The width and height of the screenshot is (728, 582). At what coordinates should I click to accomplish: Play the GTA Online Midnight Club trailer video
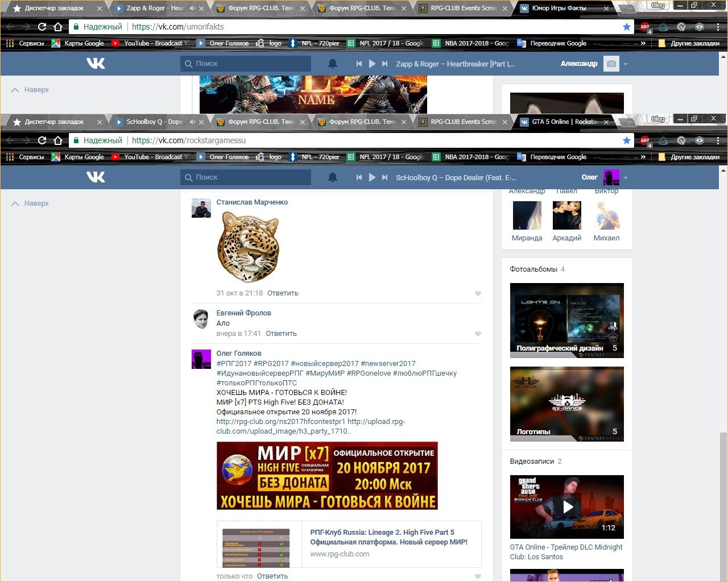point(567,507)
